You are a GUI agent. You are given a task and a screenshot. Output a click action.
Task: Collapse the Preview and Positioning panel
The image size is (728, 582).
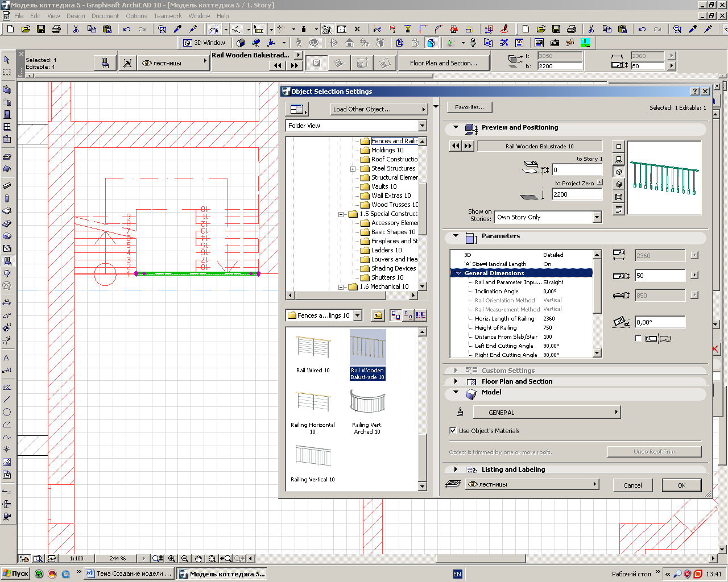coord(456,128)
